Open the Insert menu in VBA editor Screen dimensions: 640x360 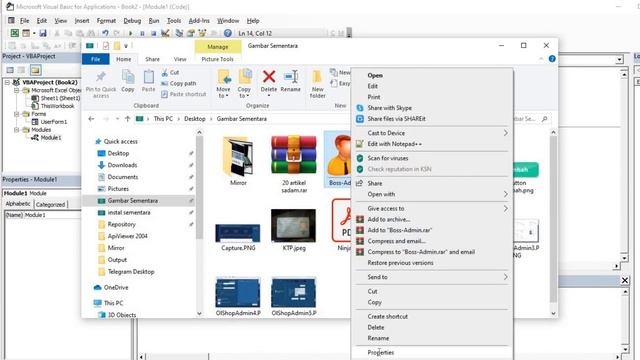click(x=82, y=21)
